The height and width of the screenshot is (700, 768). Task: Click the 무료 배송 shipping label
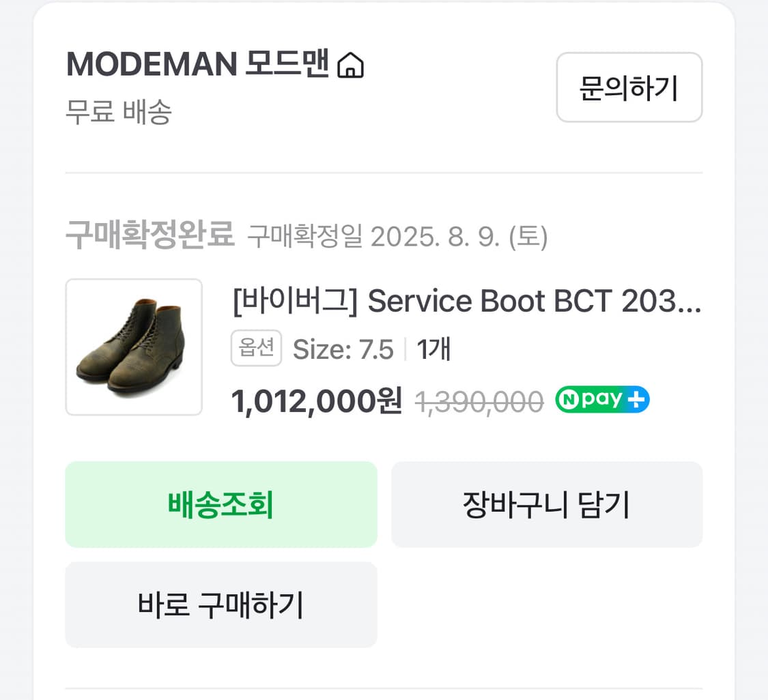(x=118, y=112)
